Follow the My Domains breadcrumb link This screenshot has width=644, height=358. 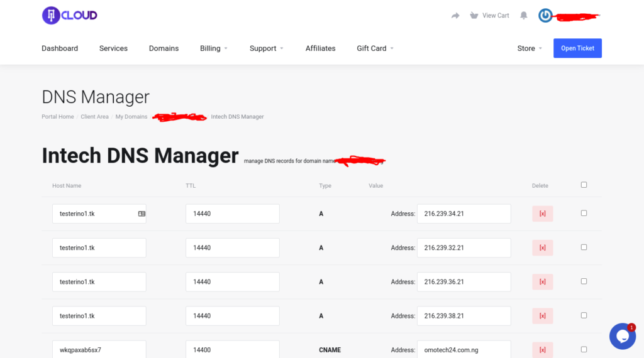[x=131, y=117]
